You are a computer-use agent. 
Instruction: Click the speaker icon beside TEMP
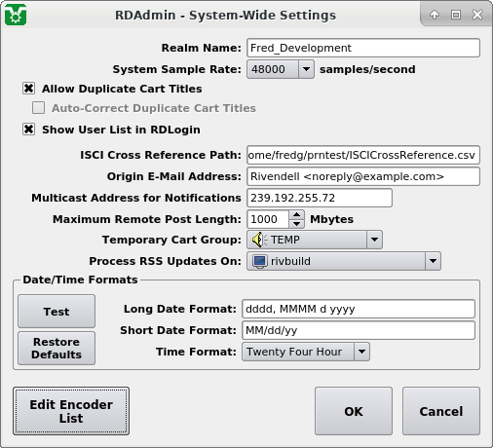coord(259,240)
